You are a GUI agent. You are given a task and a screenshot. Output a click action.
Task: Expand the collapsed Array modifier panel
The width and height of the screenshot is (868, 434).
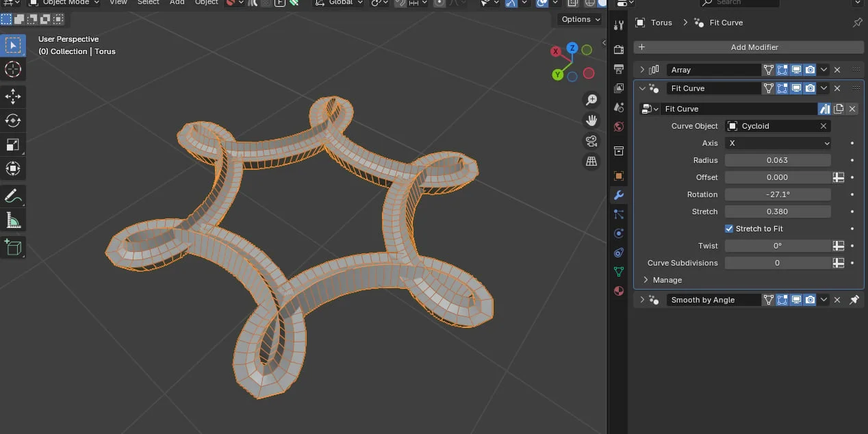(x=641, y=69)
